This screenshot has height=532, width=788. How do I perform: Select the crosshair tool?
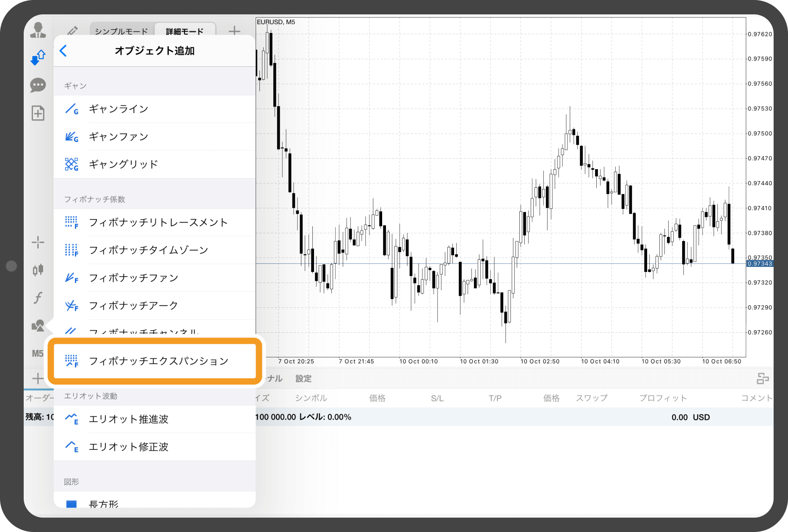click(x=38, y=242)
